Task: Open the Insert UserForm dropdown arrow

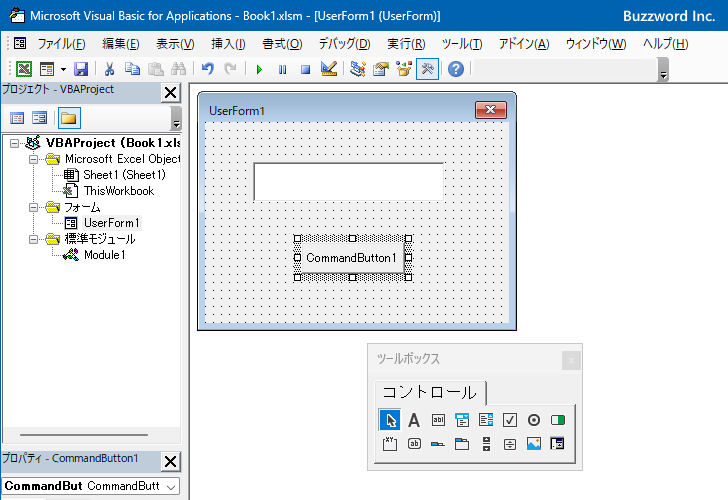Action: 63,70
